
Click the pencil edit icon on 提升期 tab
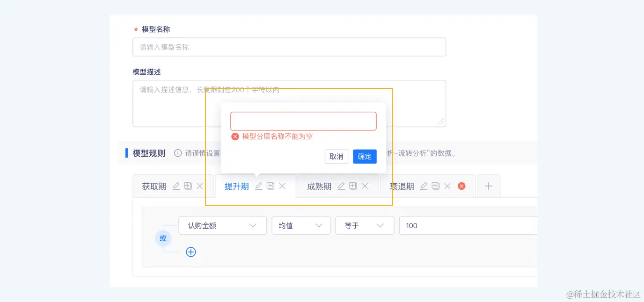coord(258,186)
